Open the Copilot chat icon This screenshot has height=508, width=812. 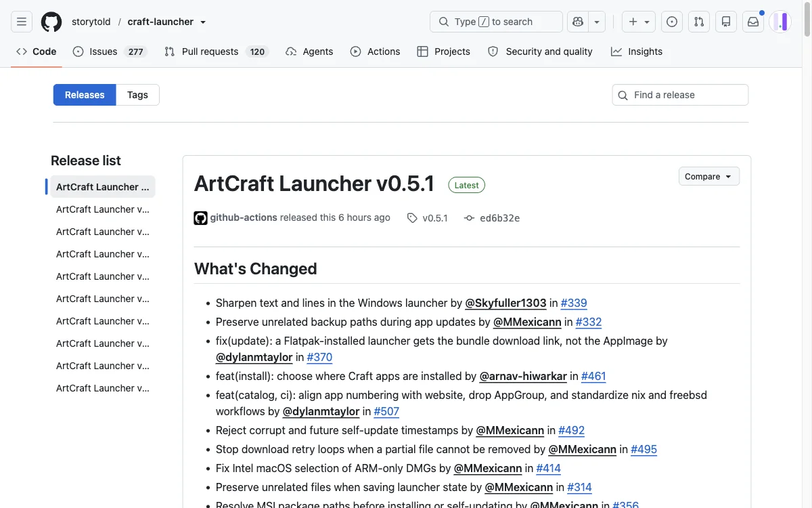(578, 22)
